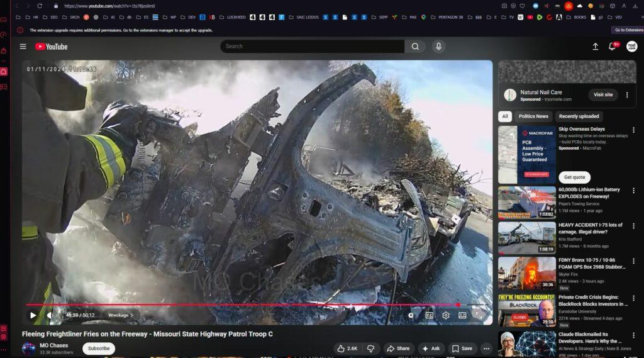The height and width of the screenshot is (358, 644).
Task: Open the more actions menu under video
Action: [x=486, y=349]
